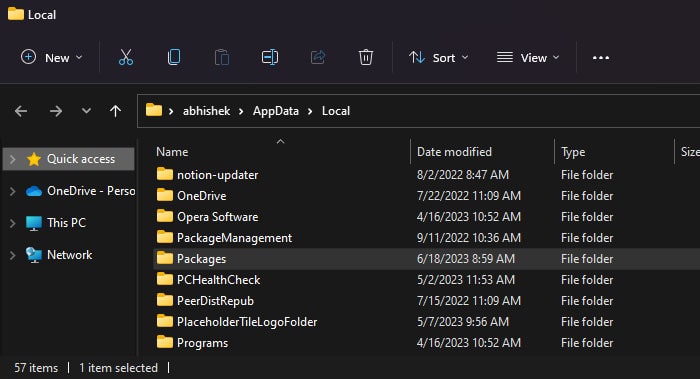Click 57 items in status bar
This screenshot has height=379, width=700.
click(x=36, y=368)
